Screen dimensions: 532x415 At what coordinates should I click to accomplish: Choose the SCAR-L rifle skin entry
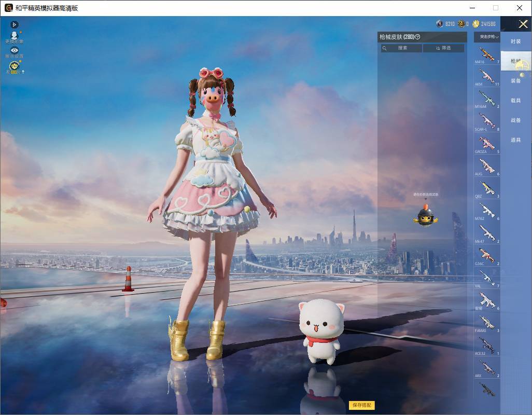(487, 121)
